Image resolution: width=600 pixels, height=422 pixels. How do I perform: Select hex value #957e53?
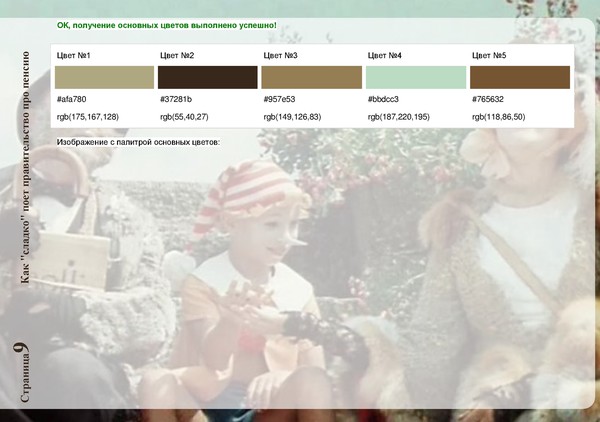(279, 99)
